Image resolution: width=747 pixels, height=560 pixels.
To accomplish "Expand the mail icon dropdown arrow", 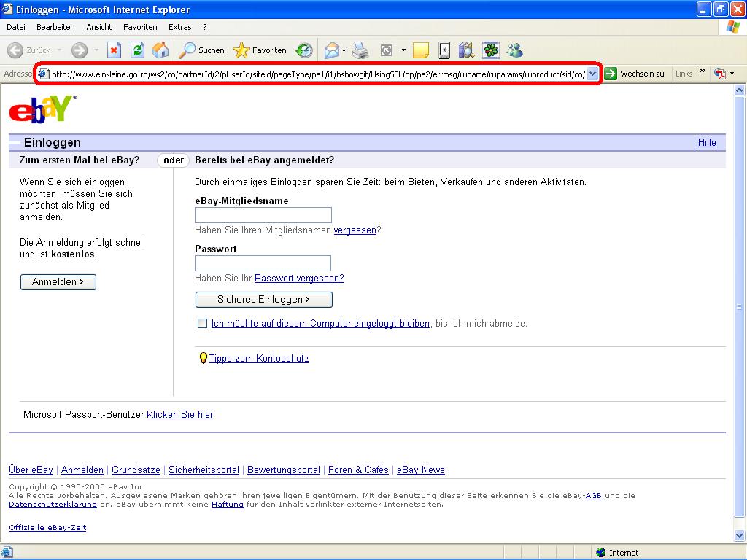I will [x=344, y=50].
